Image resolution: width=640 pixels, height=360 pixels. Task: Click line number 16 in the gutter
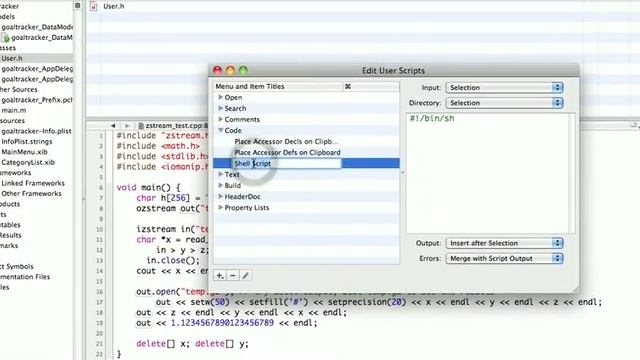[99, 292]
